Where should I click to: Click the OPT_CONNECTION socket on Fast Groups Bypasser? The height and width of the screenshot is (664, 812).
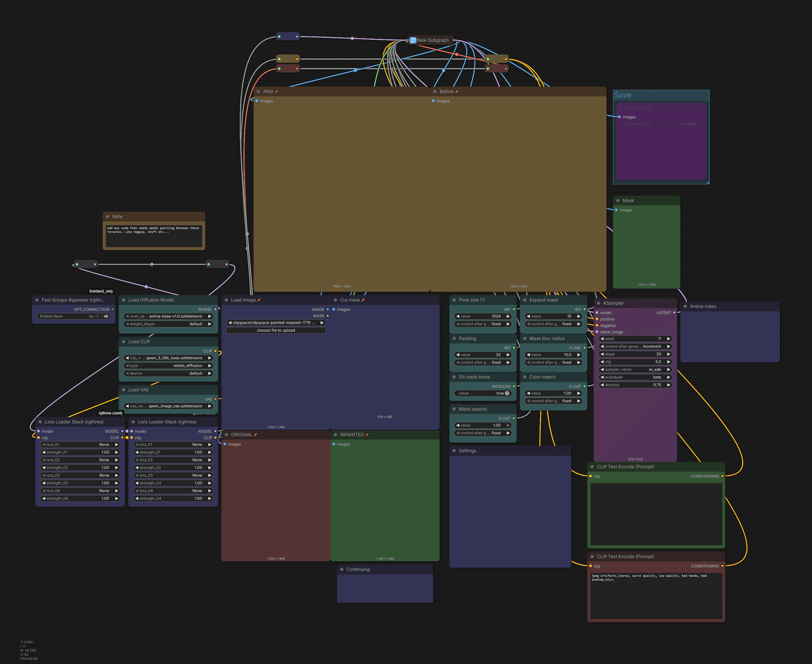pyautogui.click(x=112, y=309)
